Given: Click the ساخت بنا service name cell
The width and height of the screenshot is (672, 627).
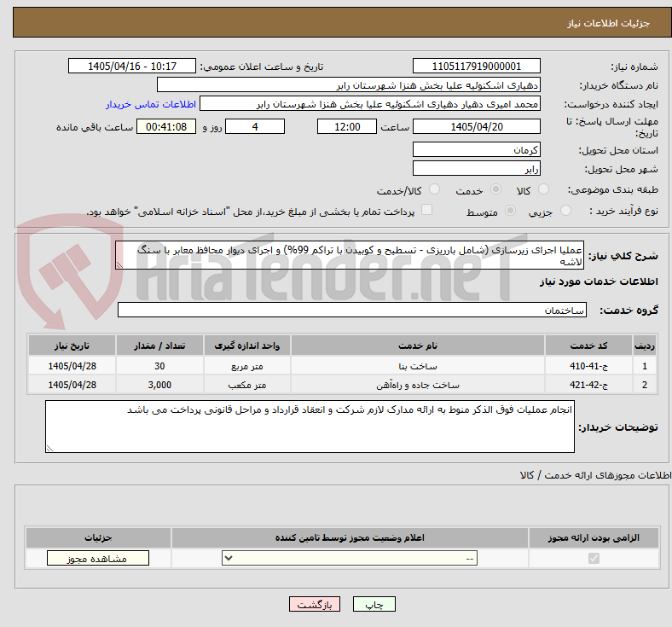Looking at the screenshot, I should coord(417,366).
